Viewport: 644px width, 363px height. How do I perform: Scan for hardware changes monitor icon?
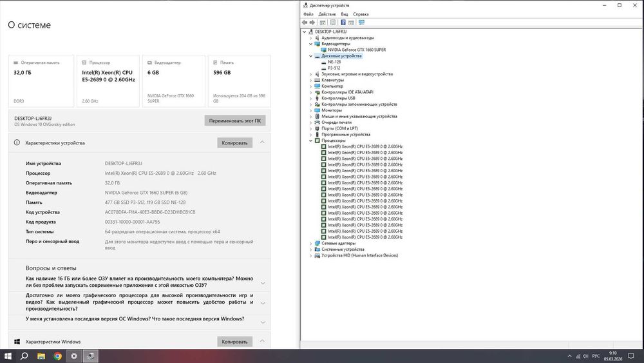click(x=361, y=23)
